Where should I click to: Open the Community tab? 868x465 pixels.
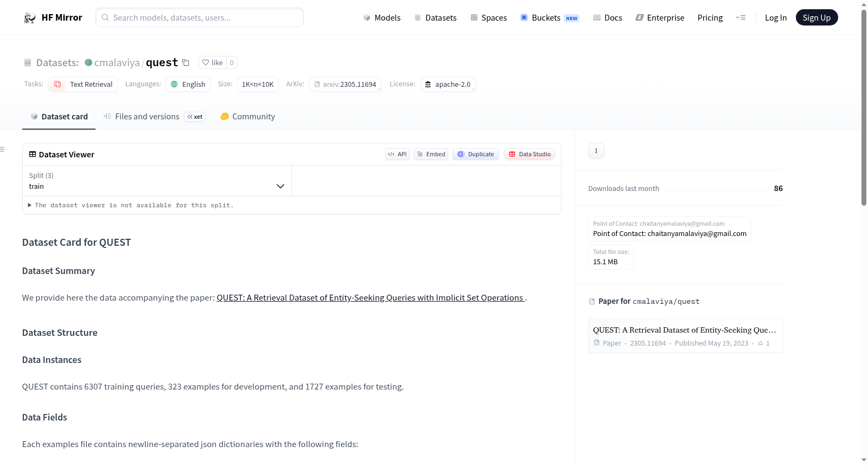pyautogui.click(x=247, y=117)
